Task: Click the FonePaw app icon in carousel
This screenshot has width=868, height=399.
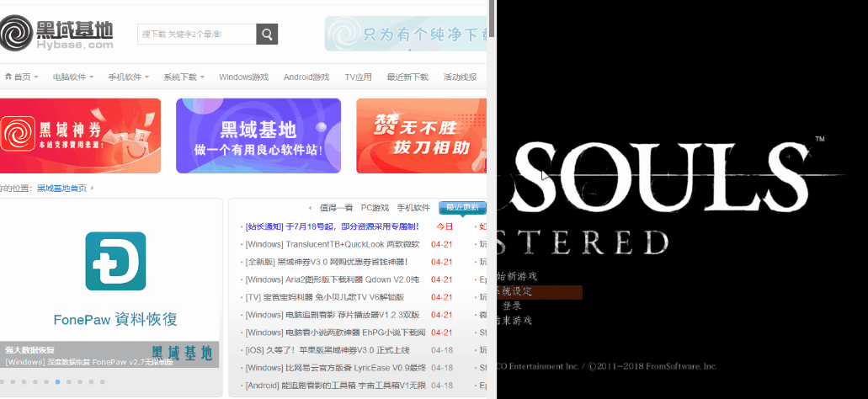Action: coord(115,261)
